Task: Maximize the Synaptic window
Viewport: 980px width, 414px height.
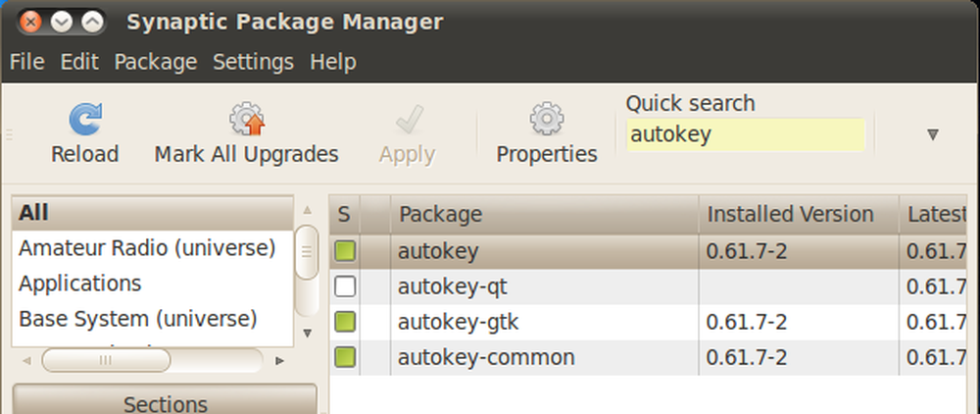Action: pos(92,23)
